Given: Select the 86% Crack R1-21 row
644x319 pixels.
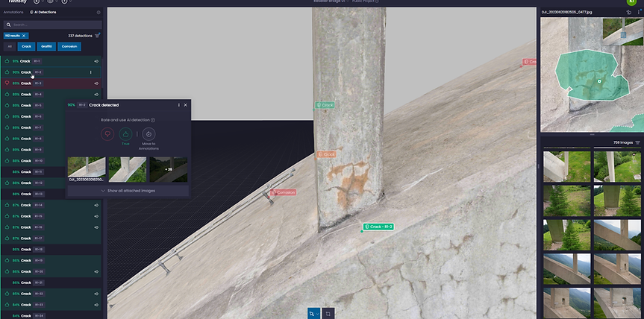Looking at the screenshot, I should click(51, 282).
